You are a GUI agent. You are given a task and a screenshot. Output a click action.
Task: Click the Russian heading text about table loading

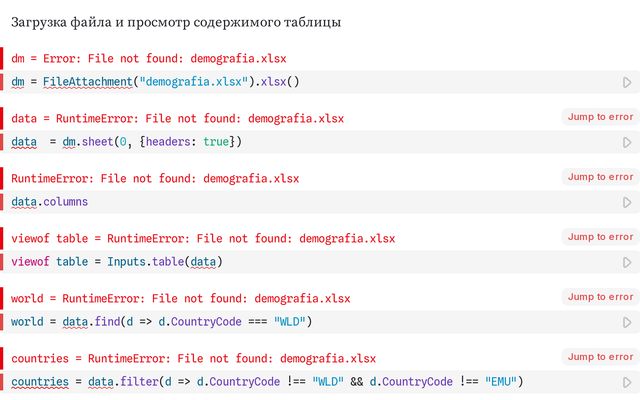(x=176, y=22)
